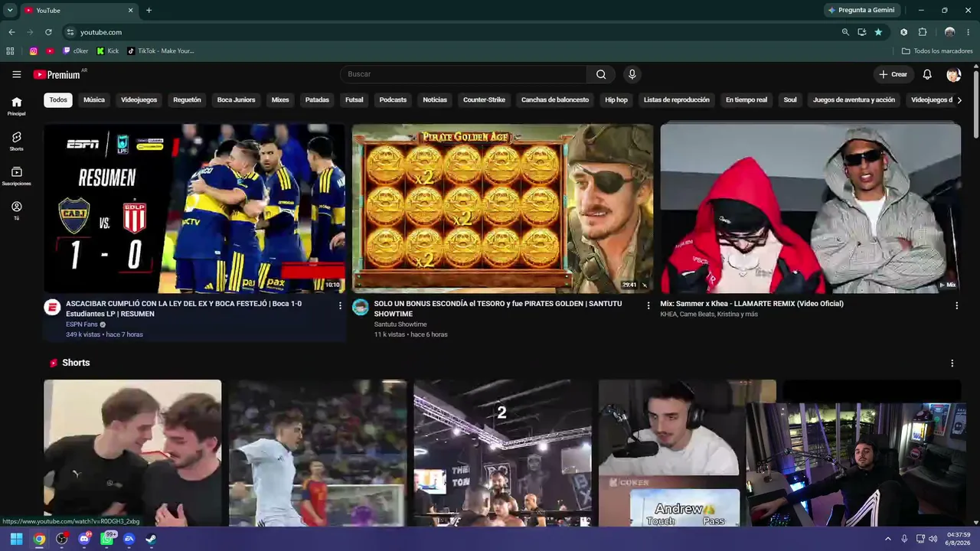Open the Chrome apps grid shortcut
The height and width of the screenshot is (551, 980).
point(10,51)
